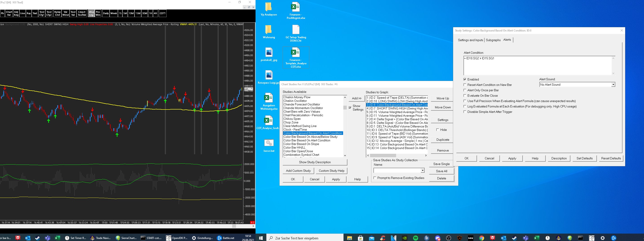The image size is (644, 241).
Task: Open the Rplay Chrt toolbar button
Action: coord(57,13)
